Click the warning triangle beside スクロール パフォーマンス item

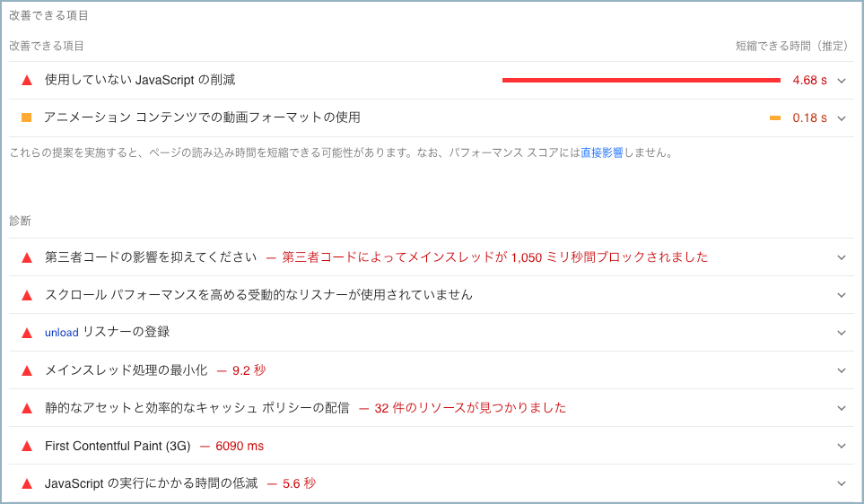pyautogui.click(x=27, y=295)
